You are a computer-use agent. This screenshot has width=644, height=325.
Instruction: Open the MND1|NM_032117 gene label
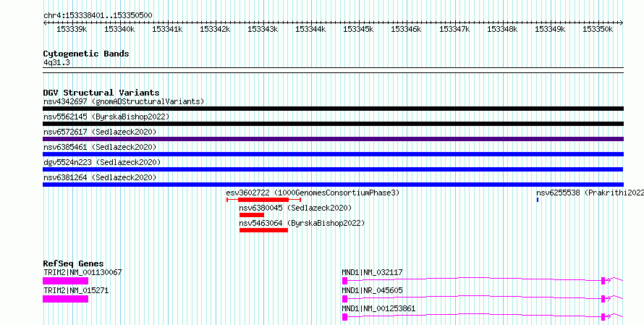pyautogui.click(x=372, y=272)
